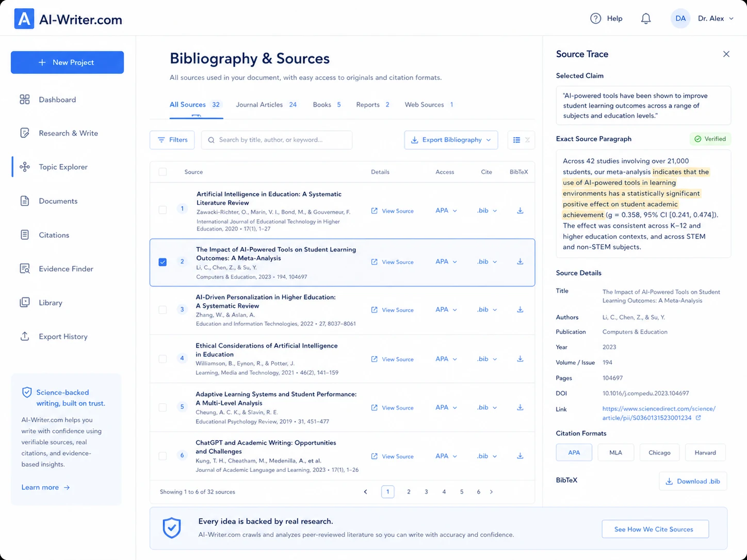The image size is (747, 560).
Task: Toggle the select-all sources checkbox
Action: click(163, 172)
